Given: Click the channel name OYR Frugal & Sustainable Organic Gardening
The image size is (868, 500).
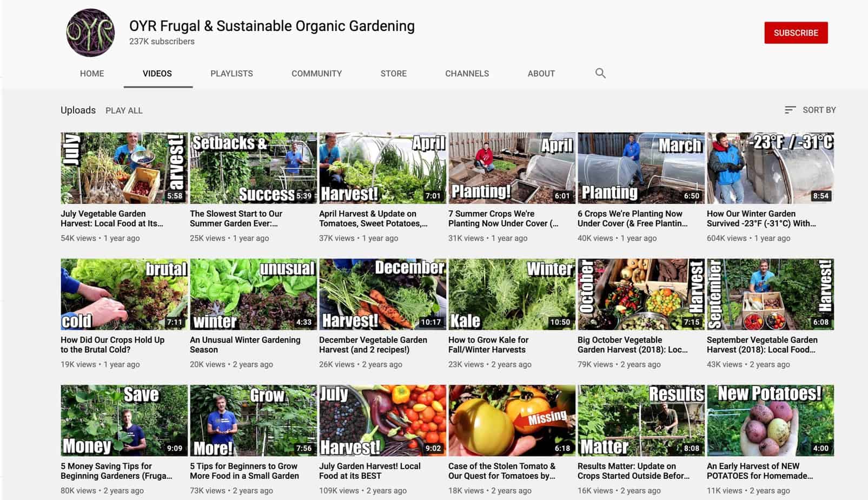Looking at the screenshot, I should coord(272,26).
